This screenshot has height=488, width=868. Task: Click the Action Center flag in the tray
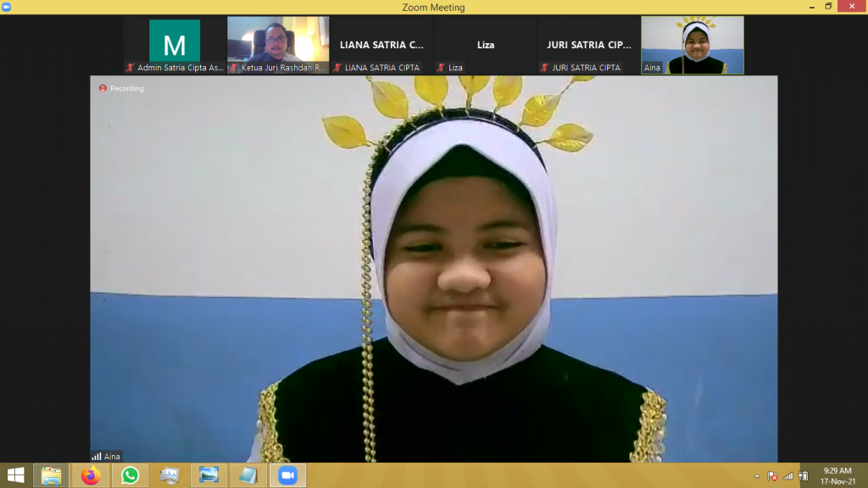click(x=771, y=476)
